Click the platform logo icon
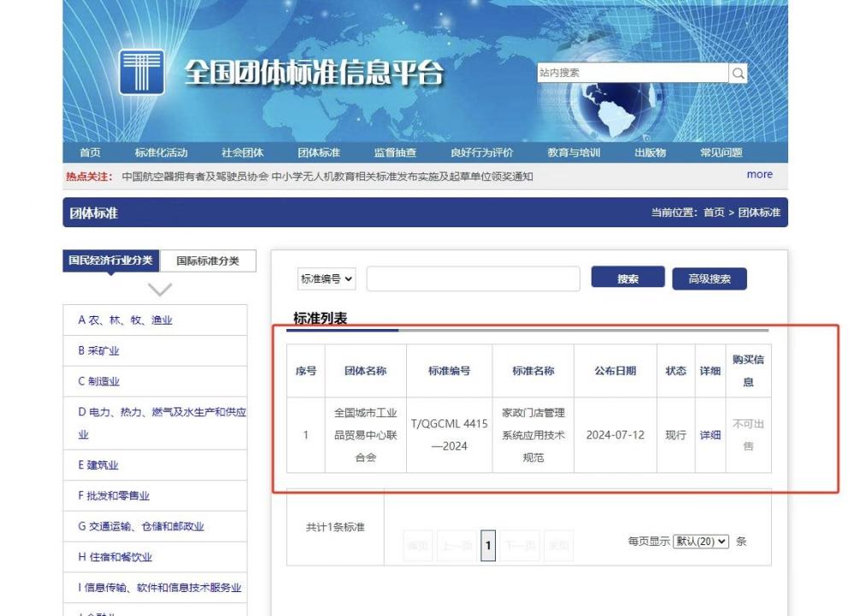Viewport: 866px width, 616px height. [x=141, y=71]
